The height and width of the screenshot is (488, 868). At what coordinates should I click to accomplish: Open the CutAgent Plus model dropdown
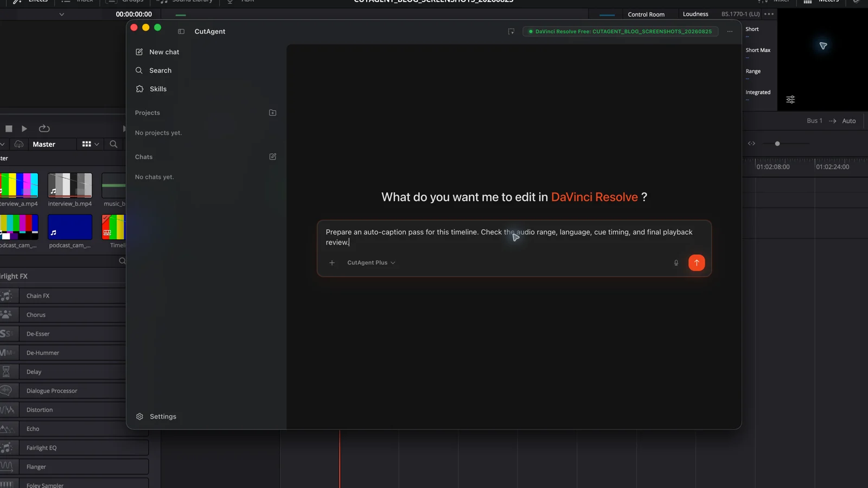point(372,263)
